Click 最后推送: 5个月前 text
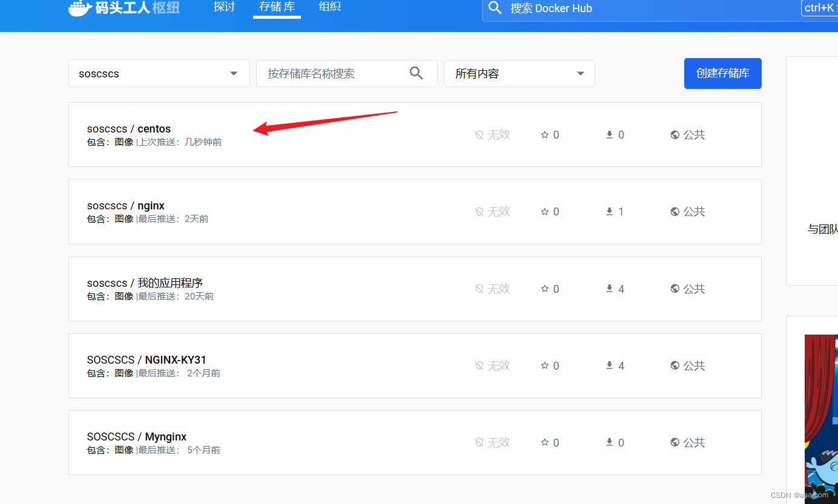Image resolution: width=838 pixels, height=504 pixels. [x=179, y=450]
